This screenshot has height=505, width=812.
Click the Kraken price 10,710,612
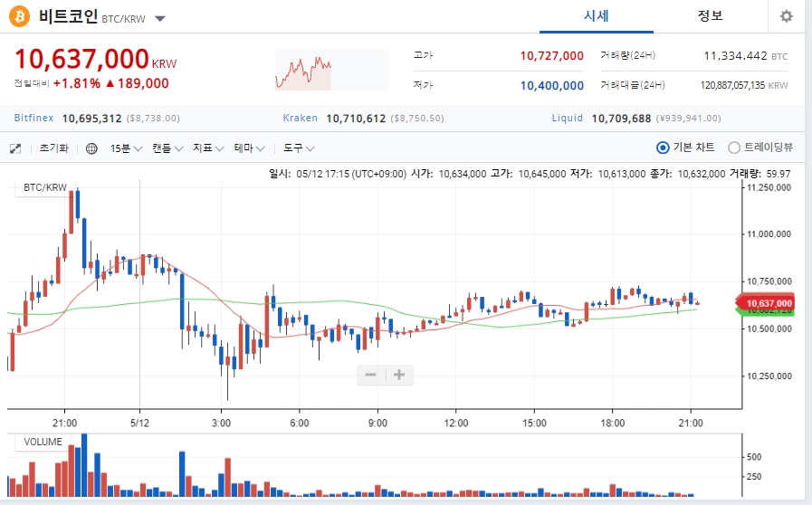coord(356,118)
